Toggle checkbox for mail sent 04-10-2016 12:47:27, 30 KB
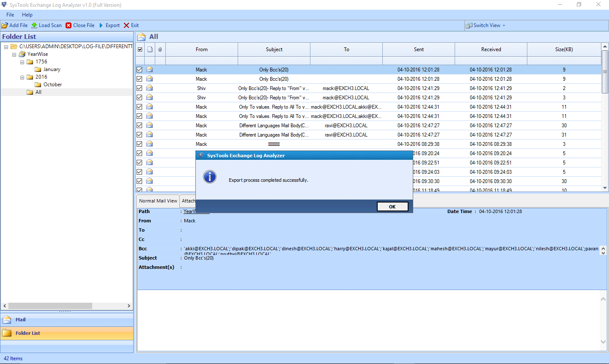This screenshot has width=609, height=364. coord(139,126)
